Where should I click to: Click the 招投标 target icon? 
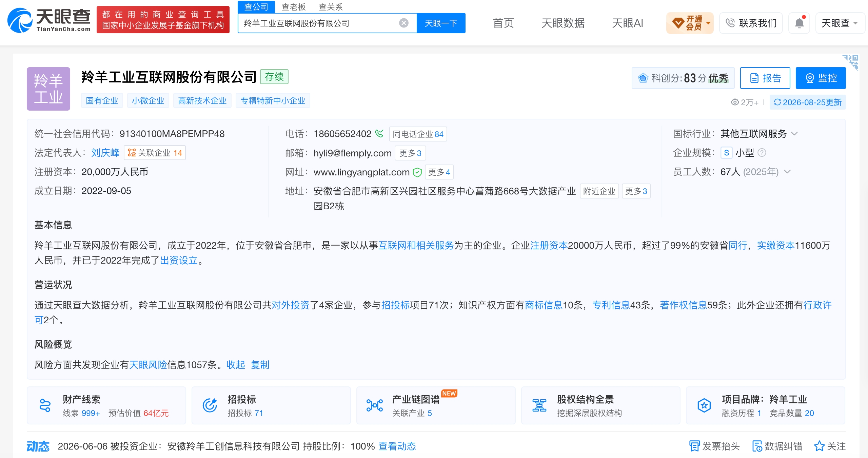(x=210, y=405)
